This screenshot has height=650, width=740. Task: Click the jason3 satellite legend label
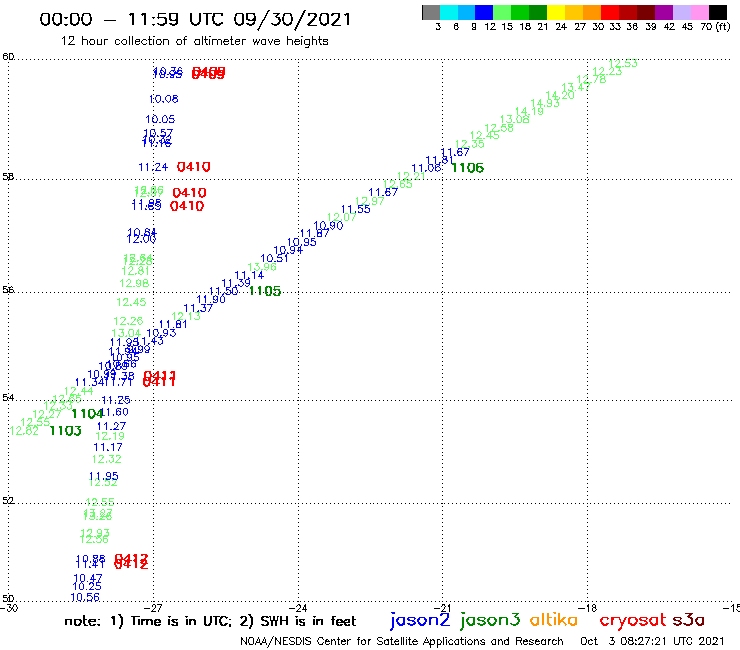(490, 620)
